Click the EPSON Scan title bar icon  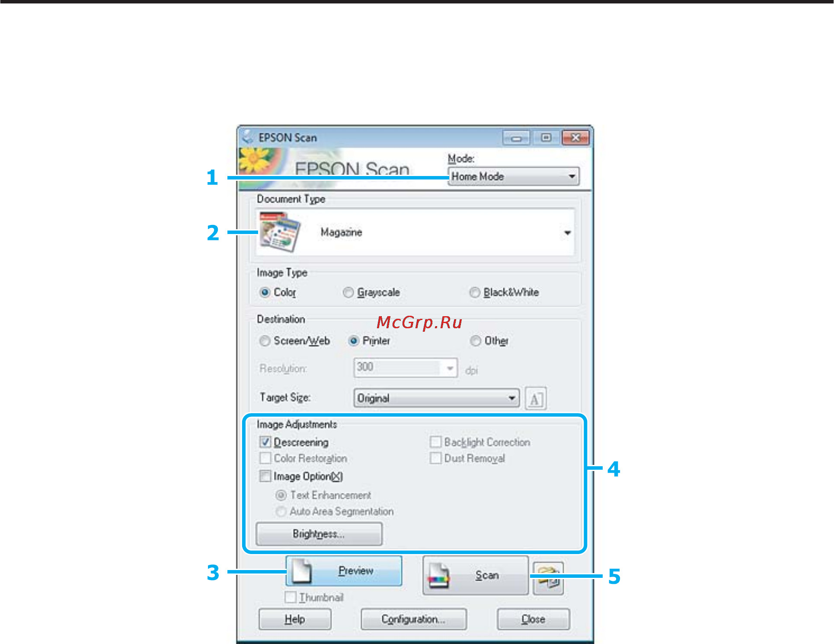[x=248, y=137]
